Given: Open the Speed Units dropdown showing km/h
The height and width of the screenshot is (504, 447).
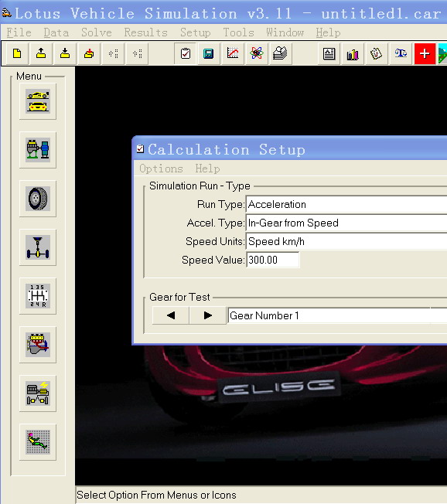Looking at the screenshot, I should point(346,242).
